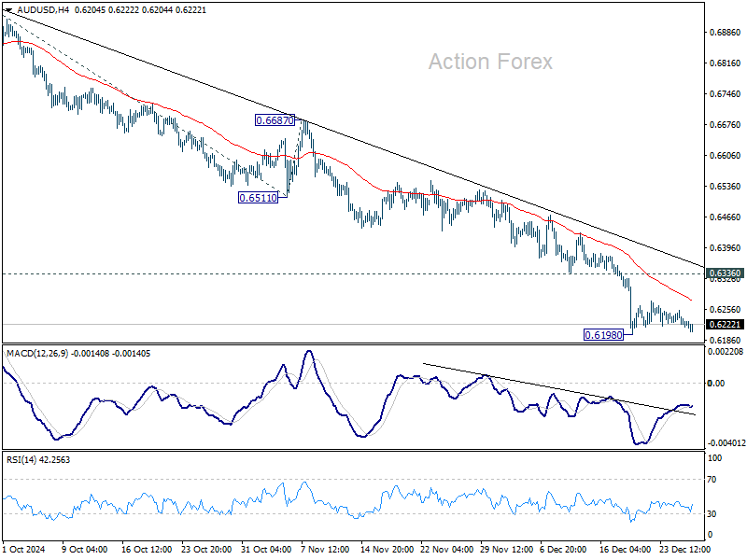This screenshot has width=747, height=560.
Task: Click the MACD -0.004012 scale value
Action: (726, 442)
